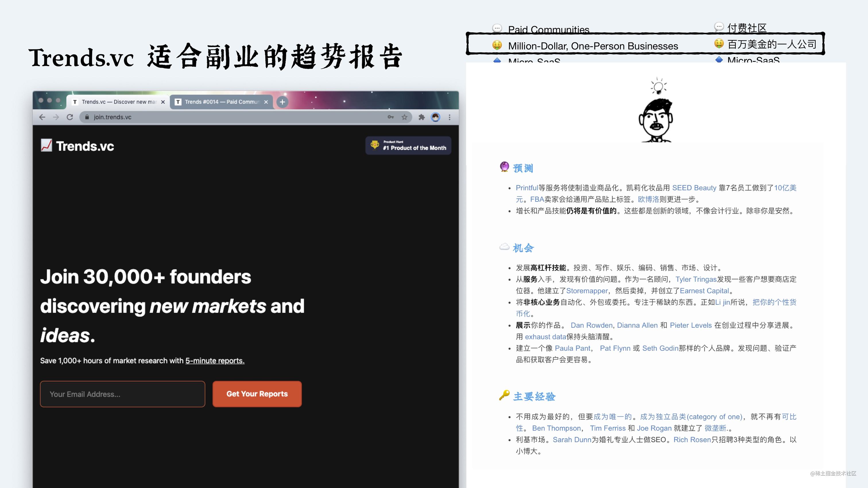The width and height of the screenshot is (868, 488).
Task: Open the Rich Rosen link
Action: coord(692,440)
